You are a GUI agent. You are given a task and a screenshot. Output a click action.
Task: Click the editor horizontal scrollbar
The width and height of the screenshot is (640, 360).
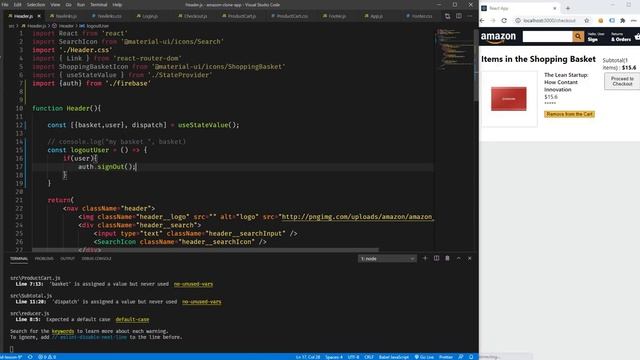pyautogui.click(x=205, y=250)
